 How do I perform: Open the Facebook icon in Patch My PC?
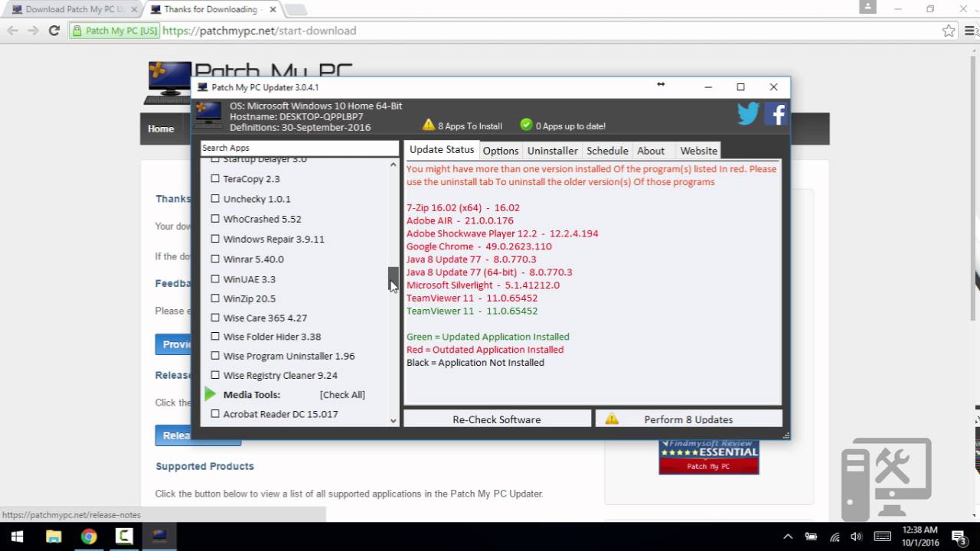(x=776, y=114)
